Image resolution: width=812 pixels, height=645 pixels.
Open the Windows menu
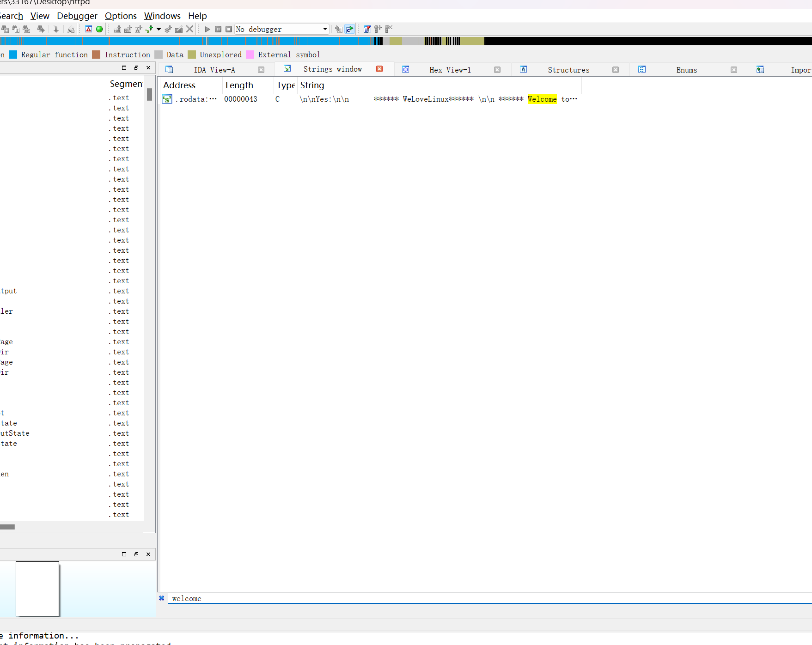[162, 16]
